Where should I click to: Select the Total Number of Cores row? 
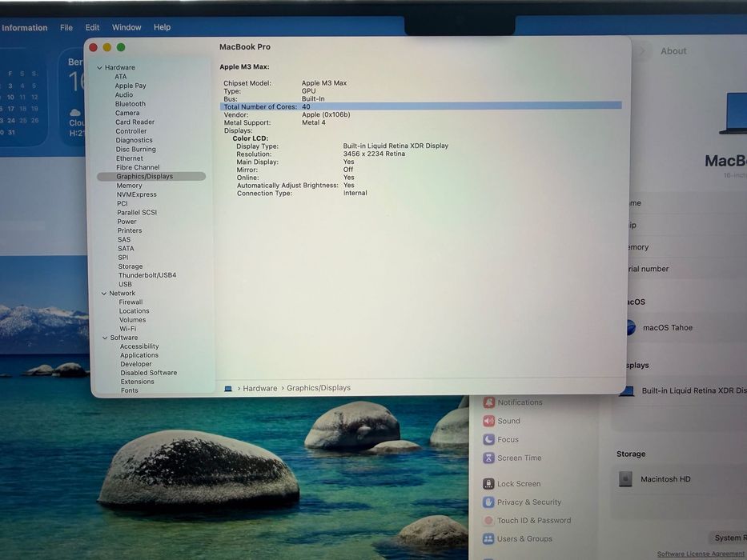pos(420,106)
